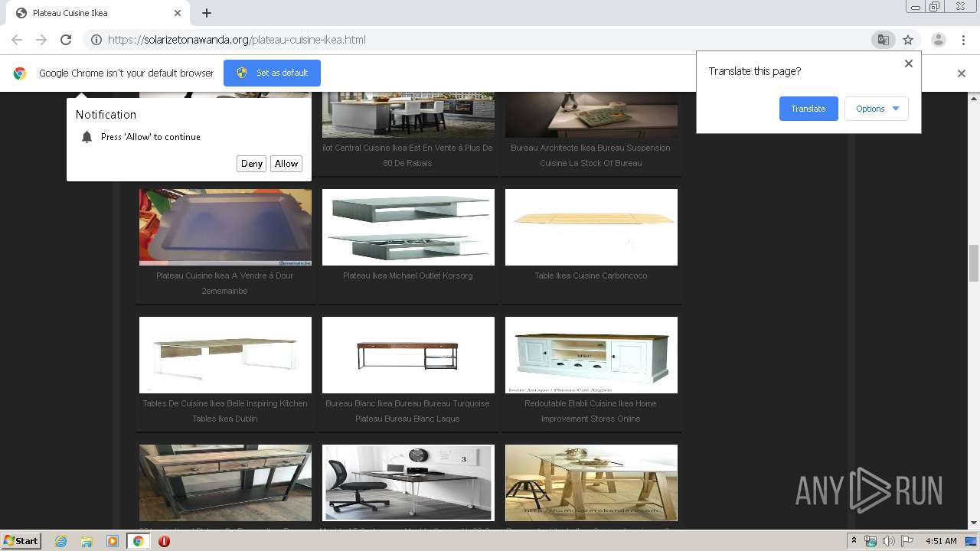Viewport: 980px width, 551px height.
Task: View site information icon in address bar
Action: click(x=96, y=40)
